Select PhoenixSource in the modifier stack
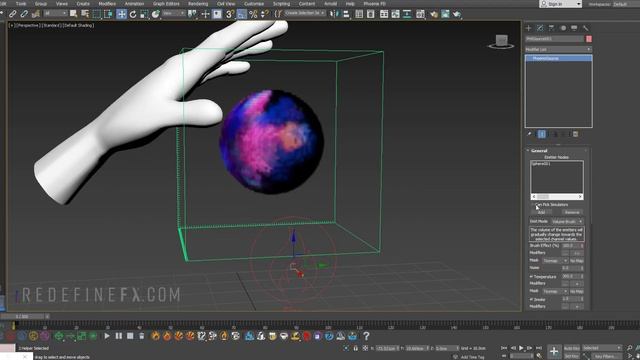 coord(558,58)
